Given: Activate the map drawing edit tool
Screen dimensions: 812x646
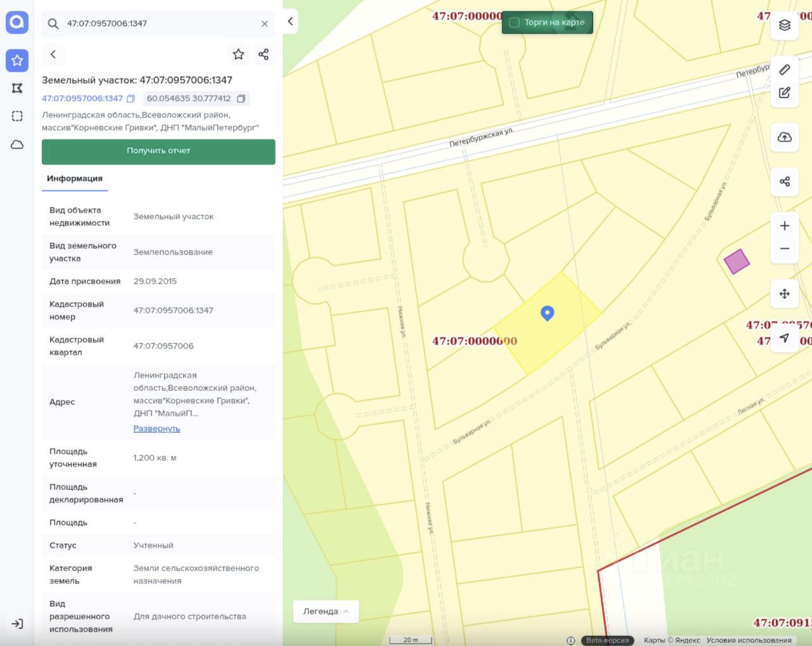Looking at the screenshot, I should (785, 93).
